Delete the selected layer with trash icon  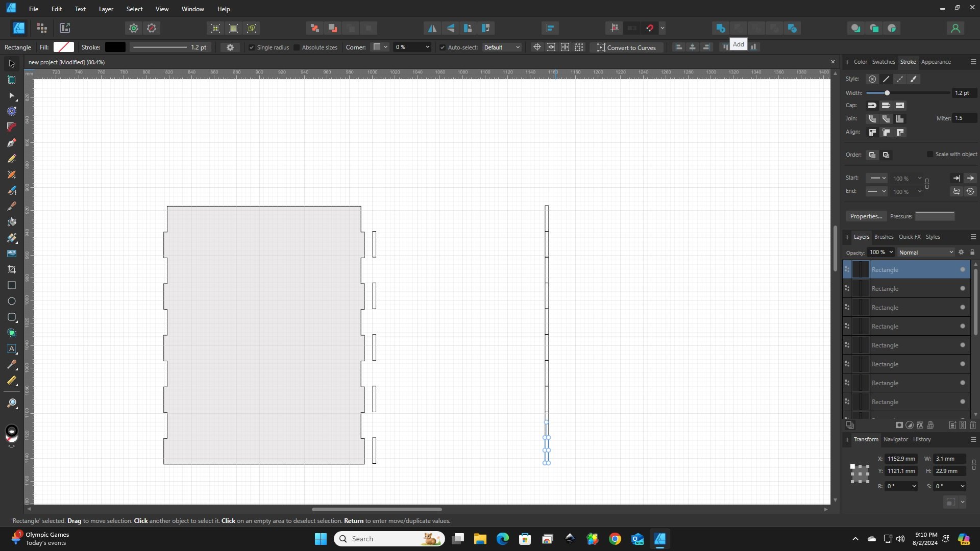[973, 425]
